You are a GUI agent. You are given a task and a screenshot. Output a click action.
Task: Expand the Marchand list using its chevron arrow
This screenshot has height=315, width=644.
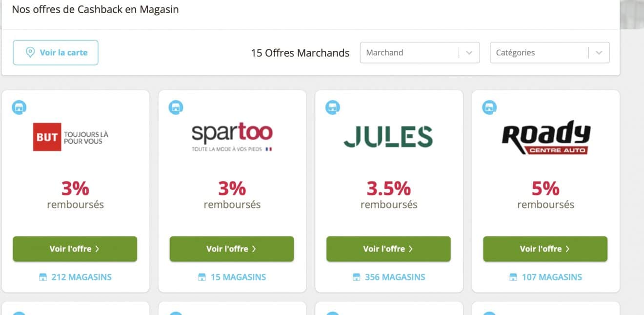coord(469,52)
